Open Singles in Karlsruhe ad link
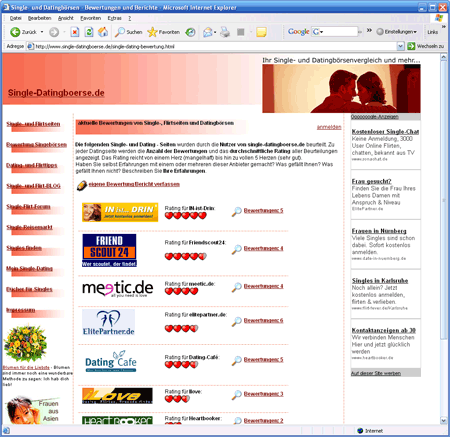 pyautogui.click(x=380, y=281)
